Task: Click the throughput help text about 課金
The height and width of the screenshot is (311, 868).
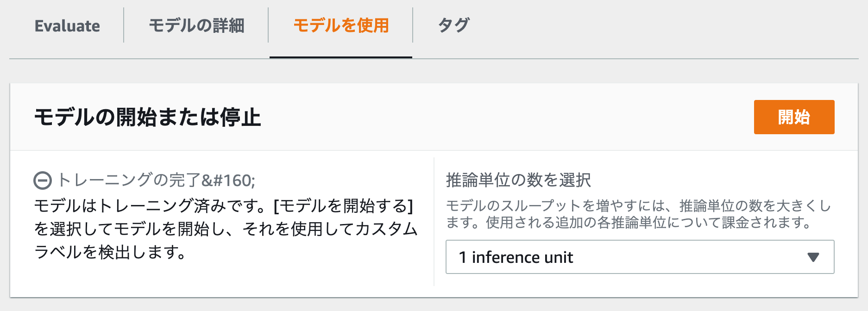Action: point(638,214)
